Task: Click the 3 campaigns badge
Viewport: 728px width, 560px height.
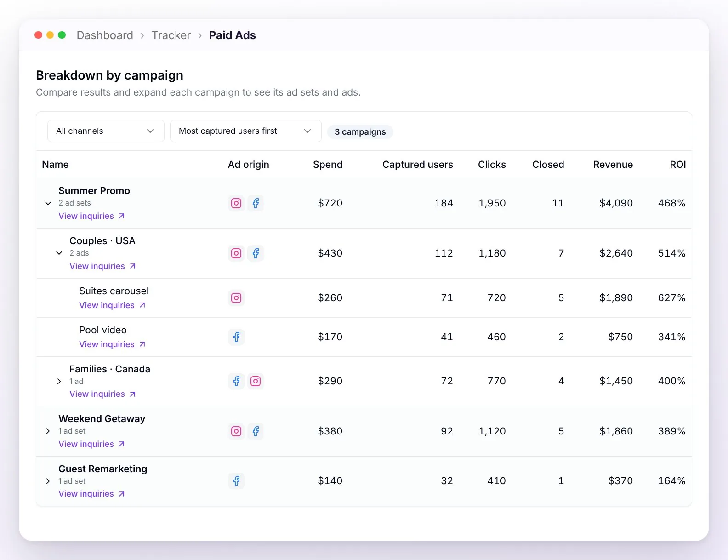Action: 360,132
